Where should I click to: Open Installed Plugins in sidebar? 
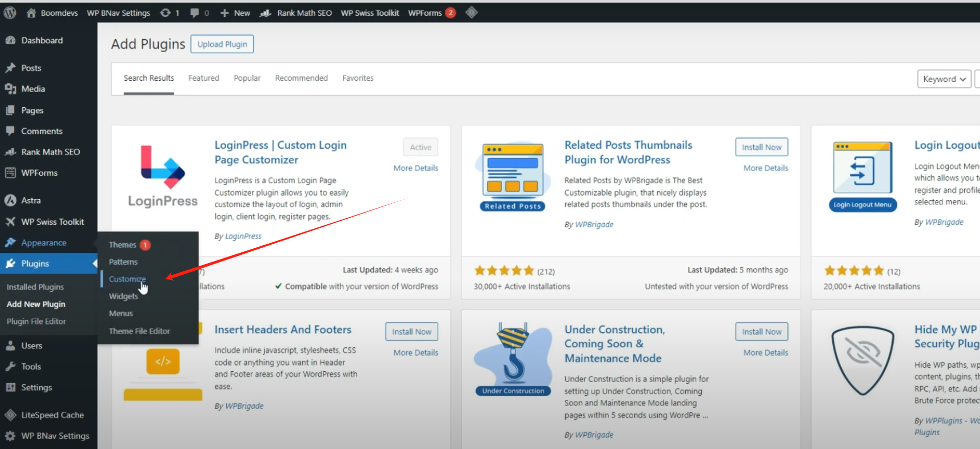[35, 287]
